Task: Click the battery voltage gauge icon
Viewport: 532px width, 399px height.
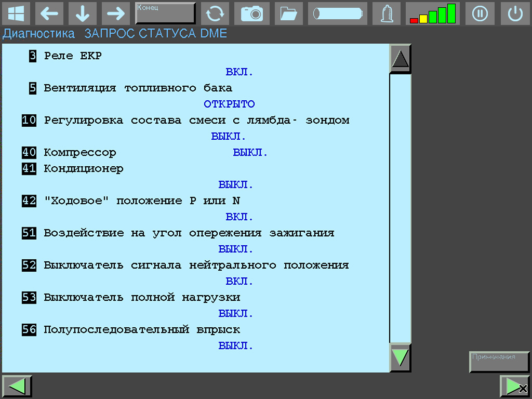Action: [x=337, y=14]
